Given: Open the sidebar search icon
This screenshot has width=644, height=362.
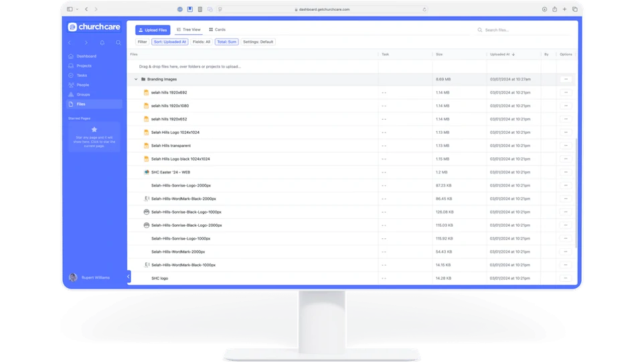Looking at the screenshot, I should [x=118, y=43].
